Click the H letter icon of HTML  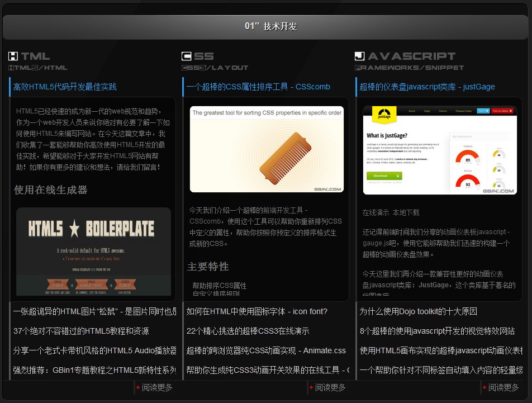13,56
